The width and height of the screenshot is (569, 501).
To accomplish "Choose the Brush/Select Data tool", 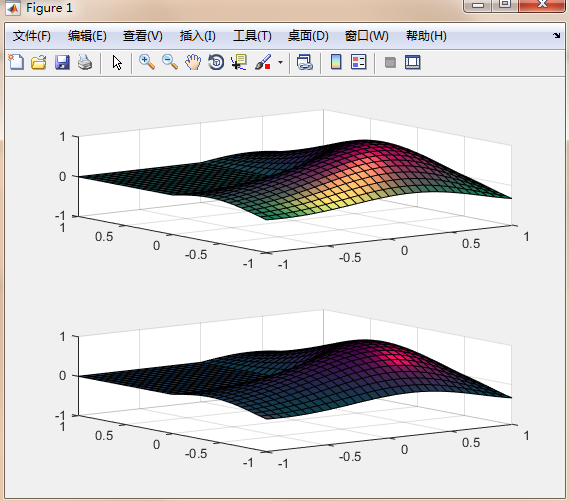I will 263,62.
